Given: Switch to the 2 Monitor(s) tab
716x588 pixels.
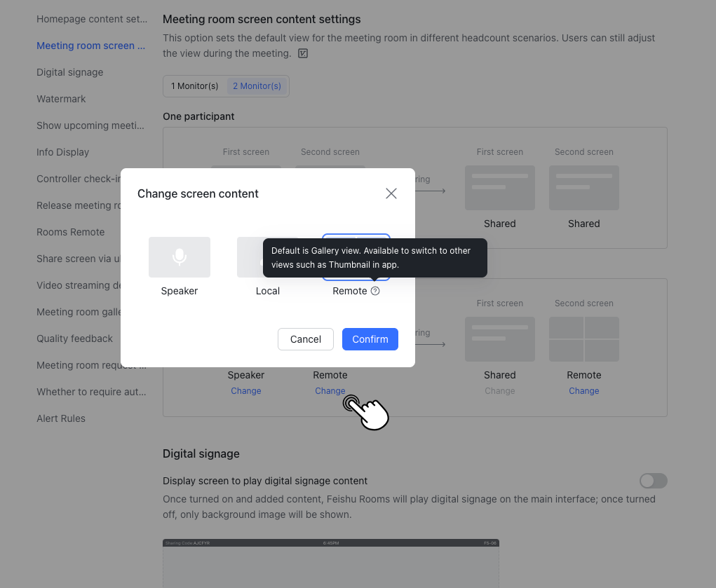Looking at the screenshot, I should click(257, 86).
